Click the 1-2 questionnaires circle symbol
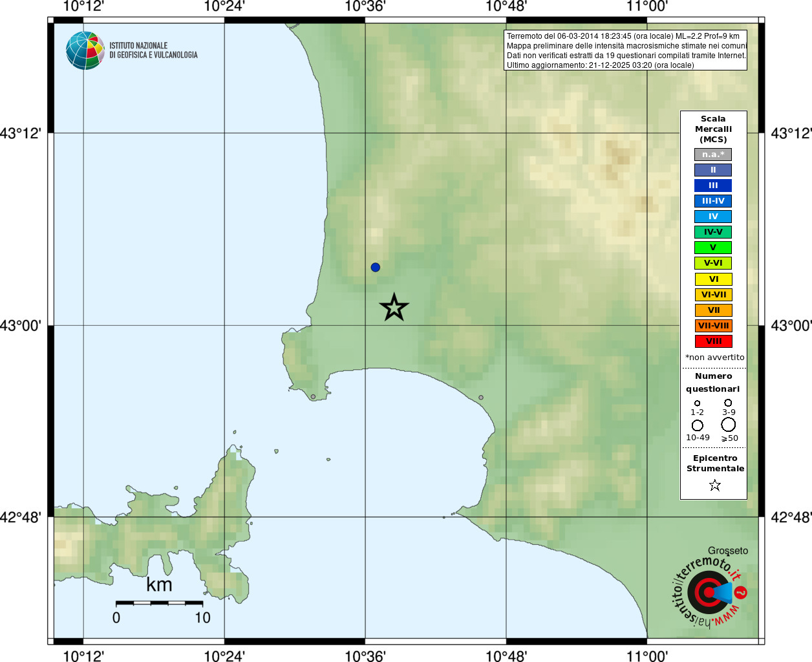Image resolution: width=812 pixels, height=662 pixels. [x=697, y=403]
